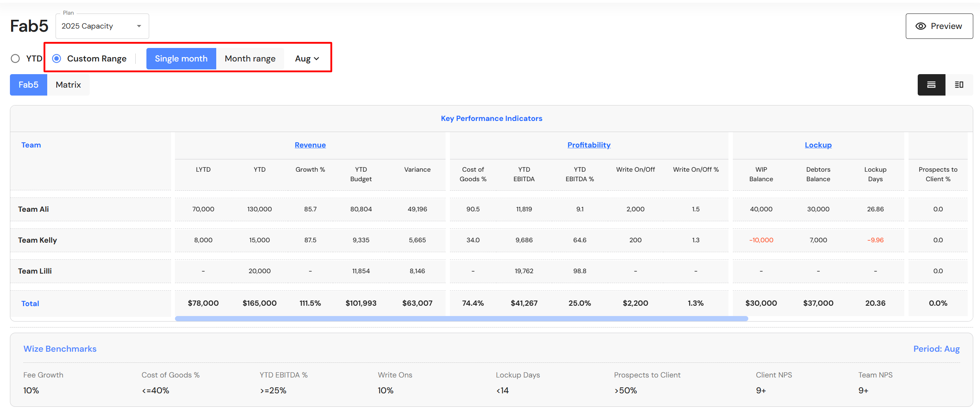Select the YTD radio button
The width and height of the screenshot is (980, 410).
point(15,59)
